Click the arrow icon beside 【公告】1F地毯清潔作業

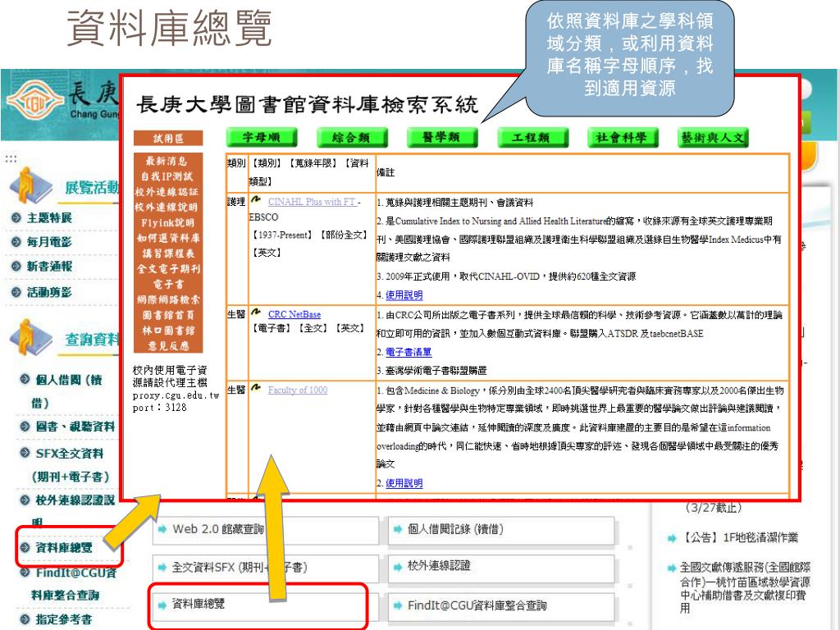point(673,538)
